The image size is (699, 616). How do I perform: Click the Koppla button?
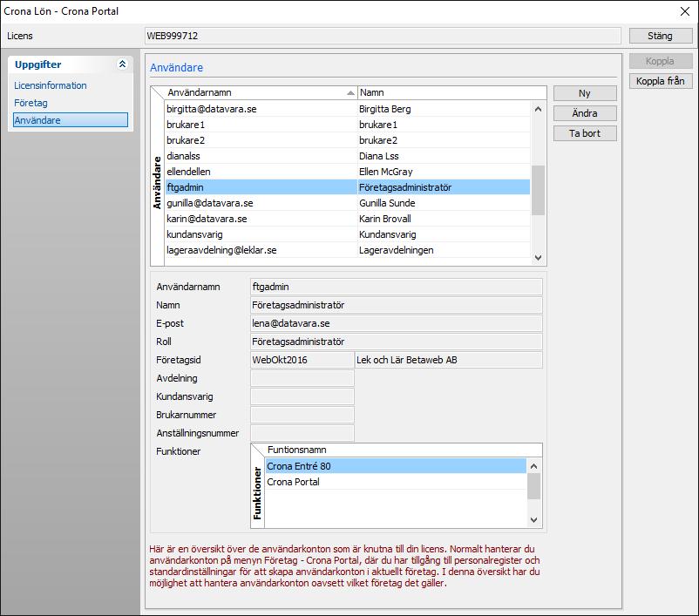tap(661, 61)
